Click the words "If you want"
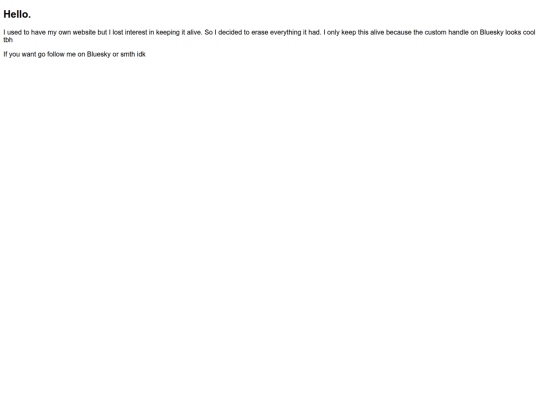Image resolution: width=540 pixels, height=405 pixels. tap(20, 54)
